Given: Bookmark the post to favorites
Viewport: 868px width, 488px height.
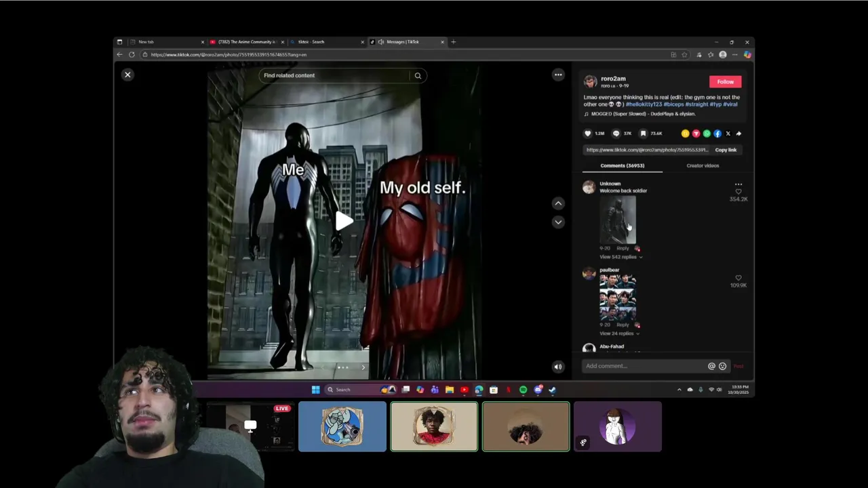Looking at the screenshot, I should (643, 134).
